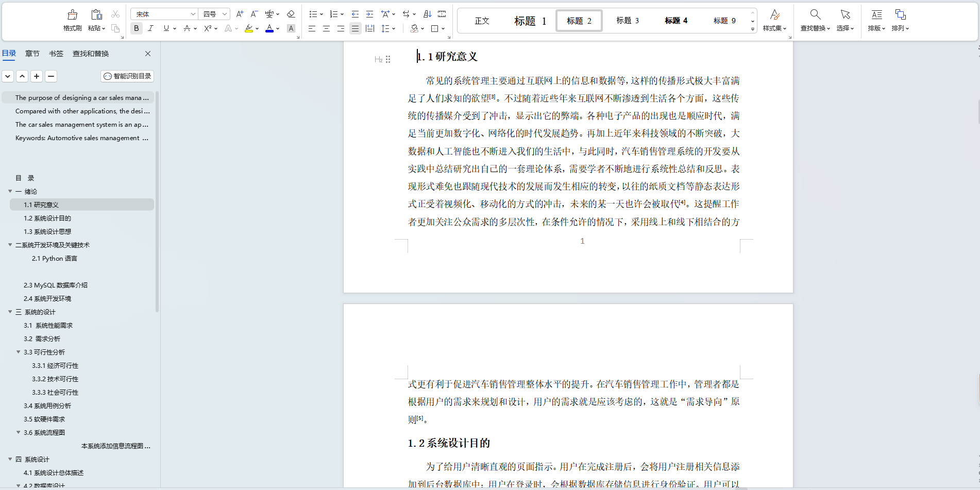Activate the 选择 (Select) arrow tool
Viewport: 980px width, 490px height.
(844, 21)
